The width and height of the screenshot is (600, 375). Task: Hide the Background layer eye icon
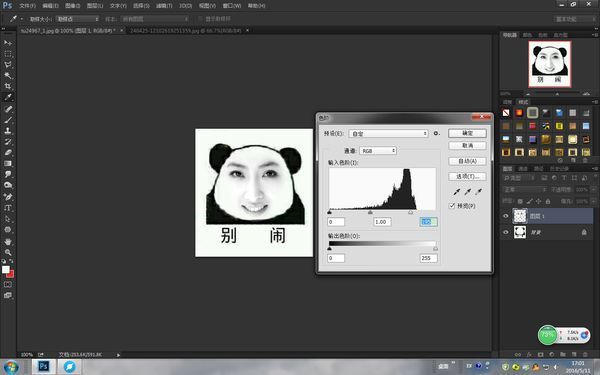[505, 232]
